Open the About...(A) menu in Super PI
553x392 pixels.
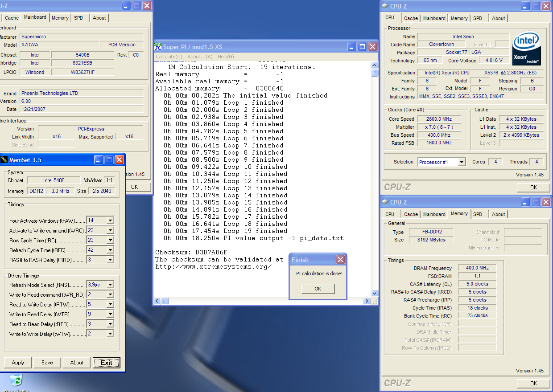click(x=200, y=57)
